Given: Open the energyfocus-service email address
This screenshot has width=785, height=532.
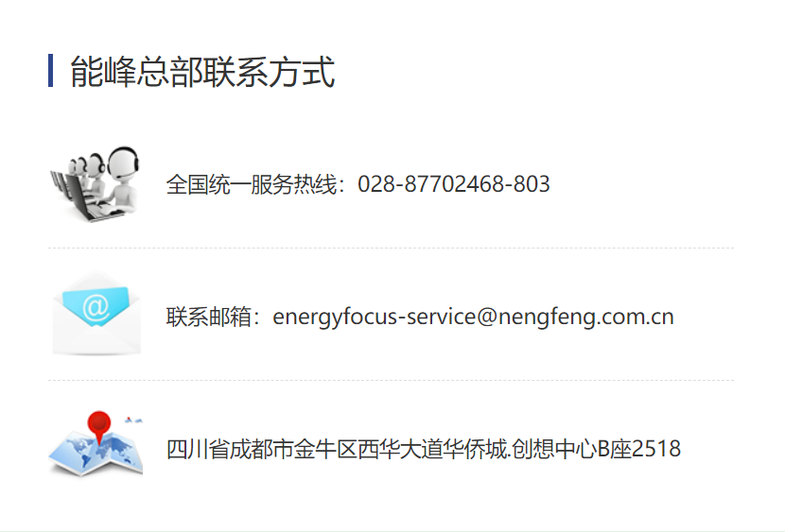Looking at the screenshot, I should pyautogui.click(x=473, y=317).
